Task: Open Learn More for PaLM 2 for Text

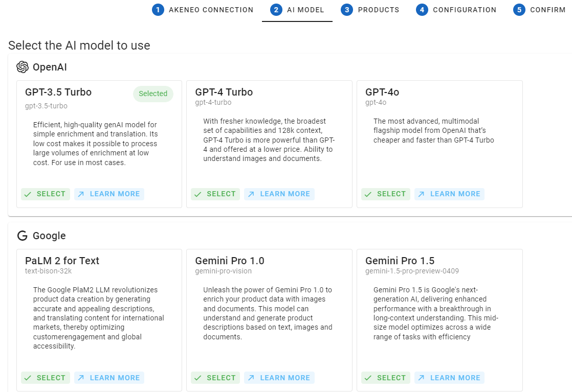Action: (x=109, y=377)
